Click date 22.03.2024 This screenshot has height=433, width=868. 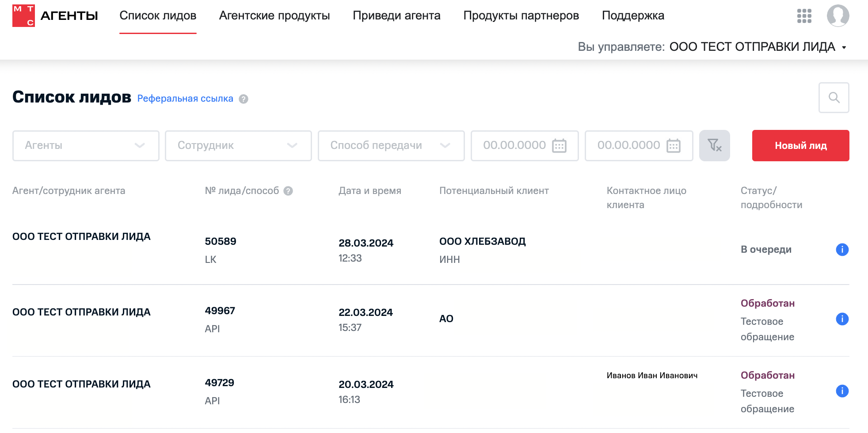(365, 312)
